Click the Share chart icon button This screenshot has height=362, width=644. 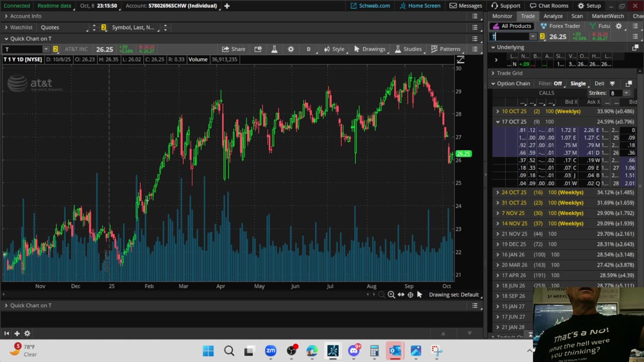point(233,49)
